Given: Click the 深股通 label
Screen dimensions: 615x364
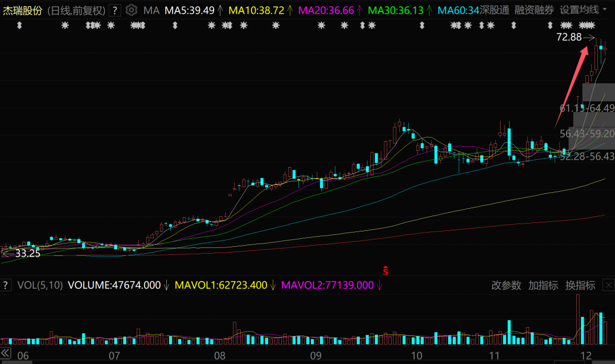Looking at the screenshot, I should pos(494,10).
